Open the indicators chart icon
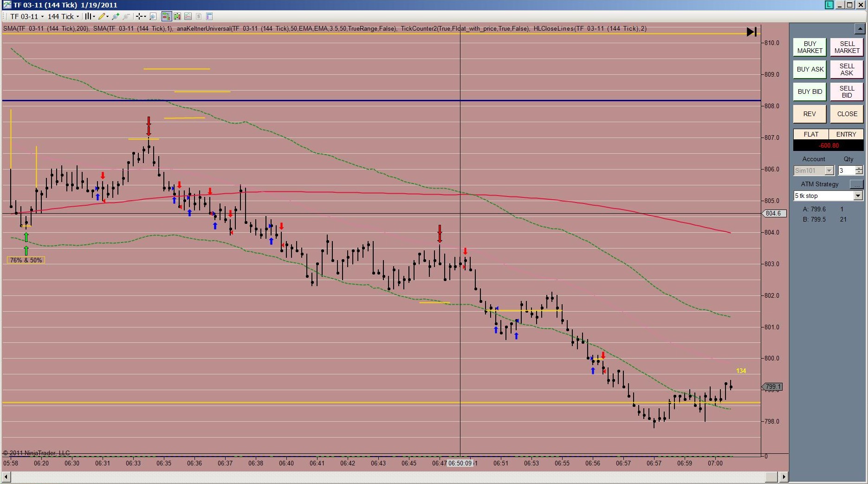 (x=188, y=16)
